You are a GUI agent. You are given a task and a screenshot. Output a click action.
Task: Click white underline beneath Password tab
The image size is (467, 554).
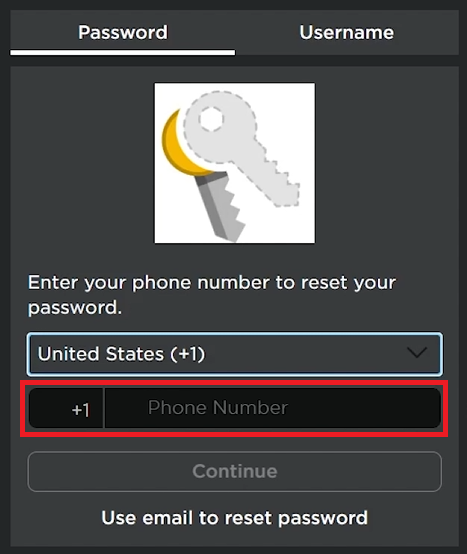123,53
